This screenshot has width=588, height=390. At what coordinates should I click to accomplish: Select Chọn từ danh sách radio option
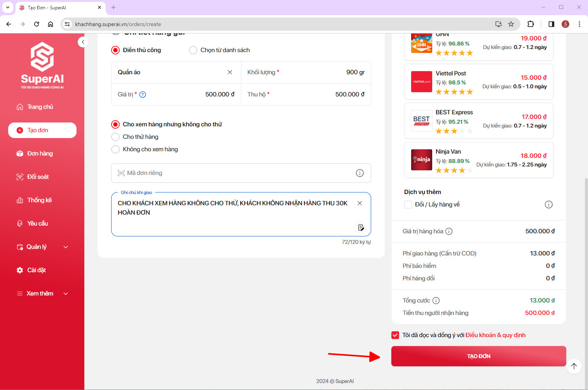pos(193,50)
